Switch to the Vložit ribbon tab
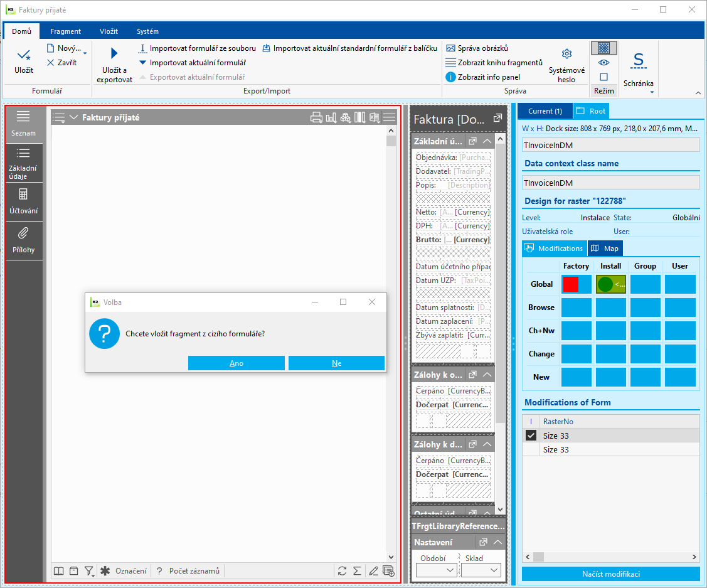Screen dimensions: 707x588 [109, 31]
